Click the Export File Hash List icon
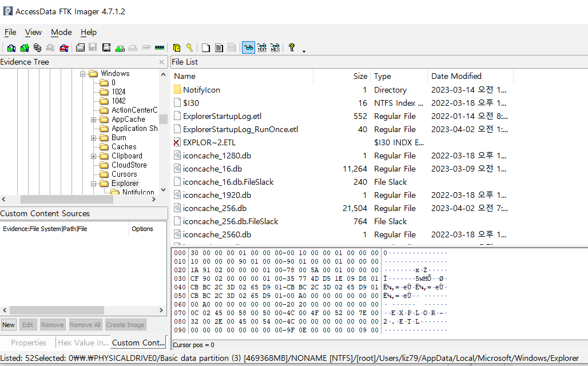This screenshot has width=588, height=366. [x=219, y=47]
